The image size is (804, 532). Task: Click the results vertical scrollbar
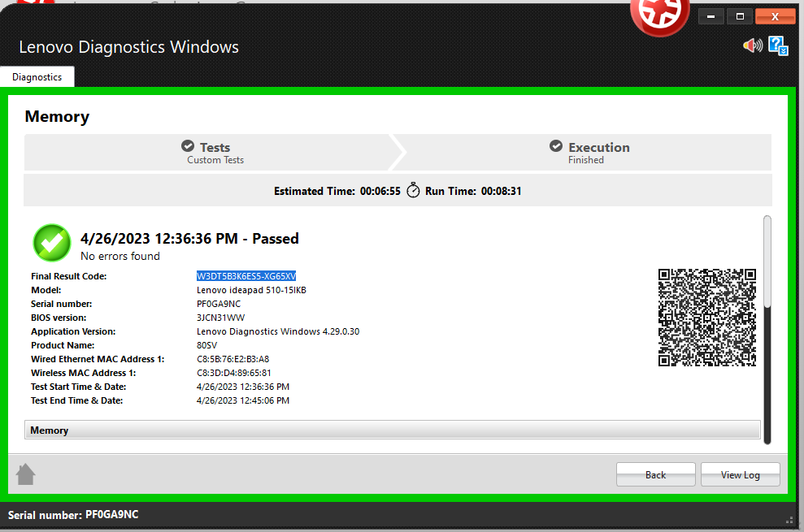coord(767,330)
